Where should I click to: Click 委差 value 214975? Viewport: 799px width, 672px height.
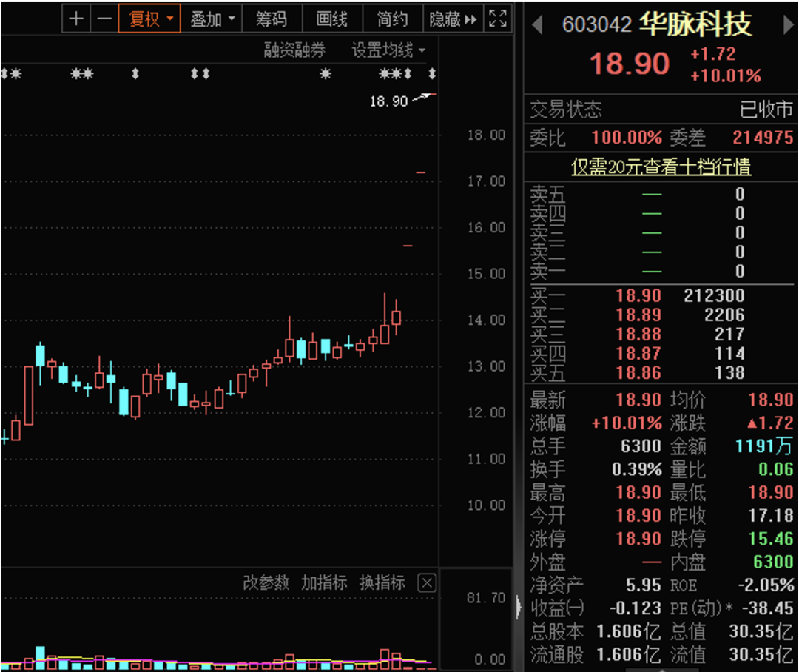763,137
